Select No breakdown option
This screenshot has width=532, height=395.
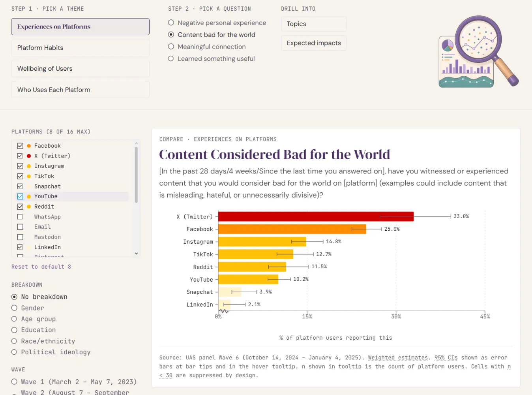[39, 297]
